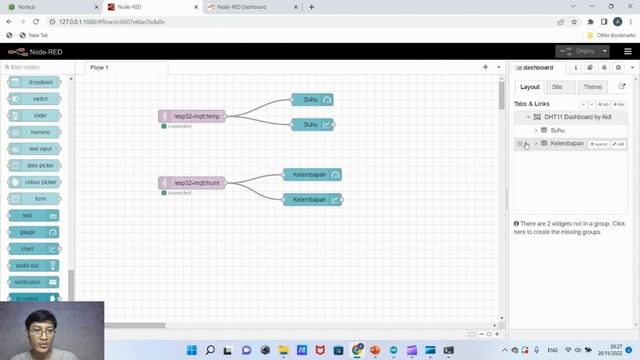Select the audio out node in palette

pyautogui.click(x=34, y=266)
